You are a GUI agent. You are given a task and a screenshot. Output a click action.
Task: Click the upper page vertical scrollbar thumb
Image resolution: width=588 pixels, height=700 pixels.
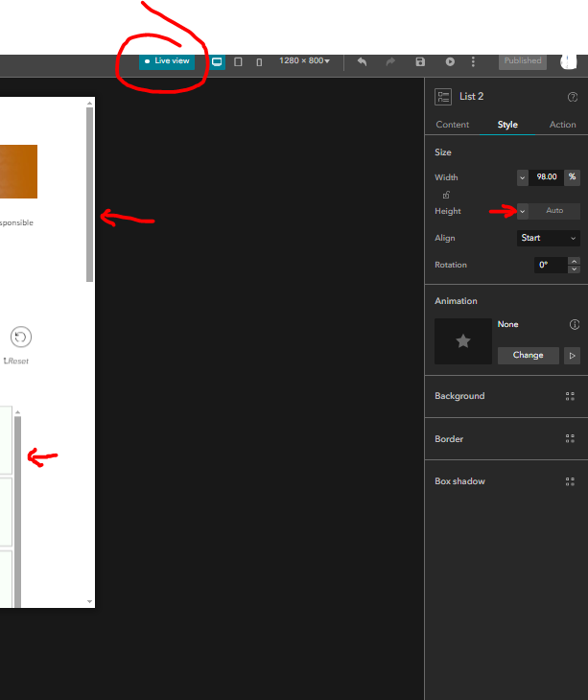click(90, 195)
